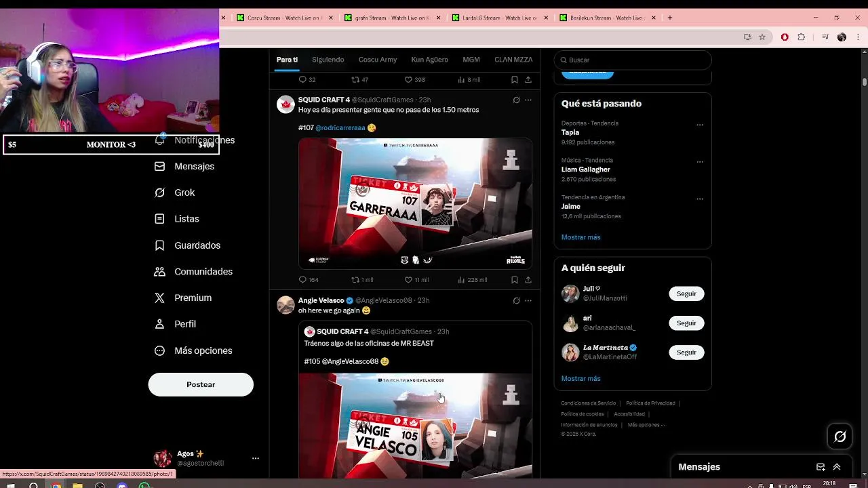The height and width of the screenshot is (488, 868).
Task: Open @rodricarreraaa mention link
Action: click(x=340, y=127)
